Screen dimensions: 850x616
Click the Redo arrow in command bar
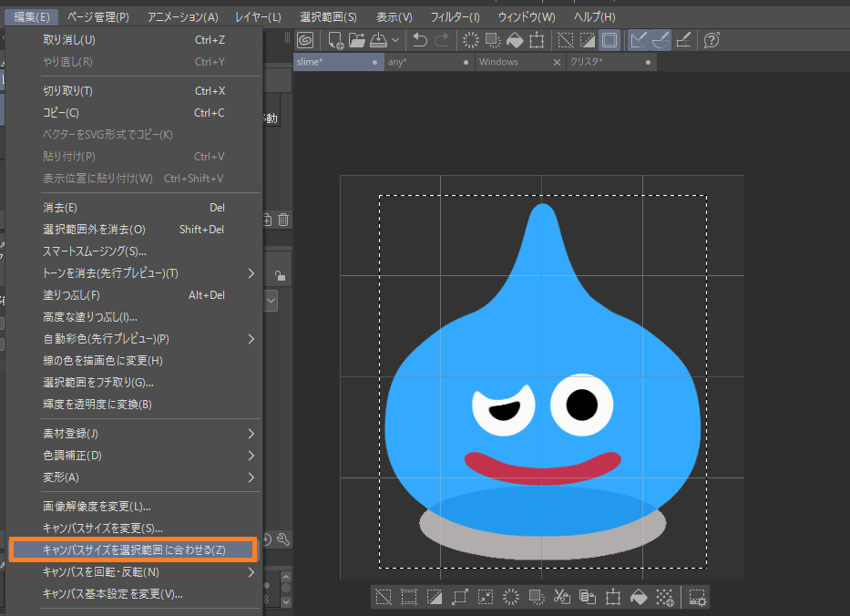443,40
